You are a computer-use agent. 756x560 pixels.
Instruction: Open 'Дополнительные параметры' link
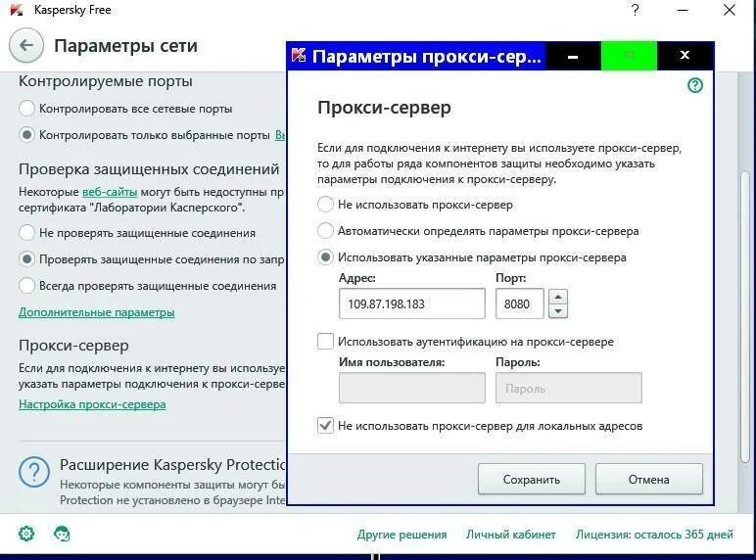(x=96, y=312)
